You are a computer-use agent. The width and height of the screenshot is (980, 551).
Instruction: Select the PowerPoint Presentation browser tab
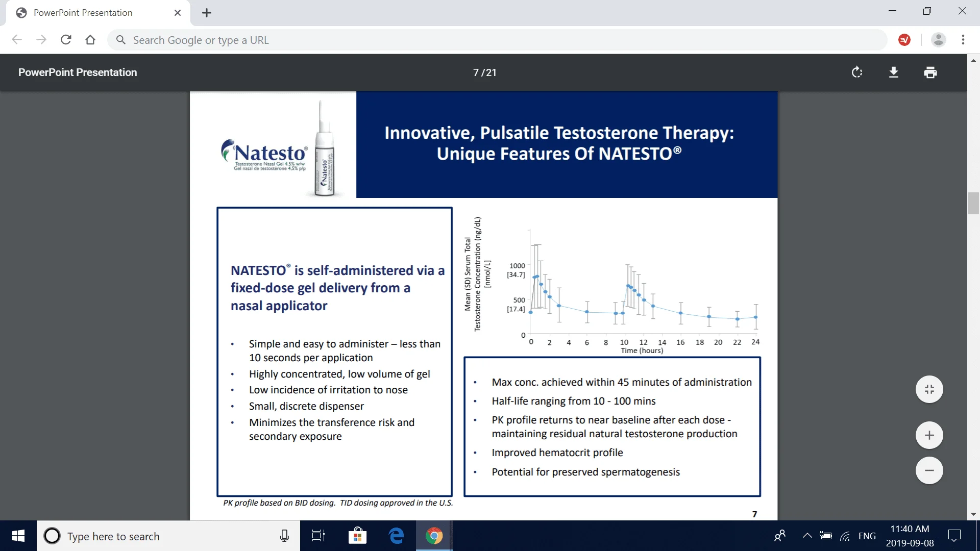(98, 13)
